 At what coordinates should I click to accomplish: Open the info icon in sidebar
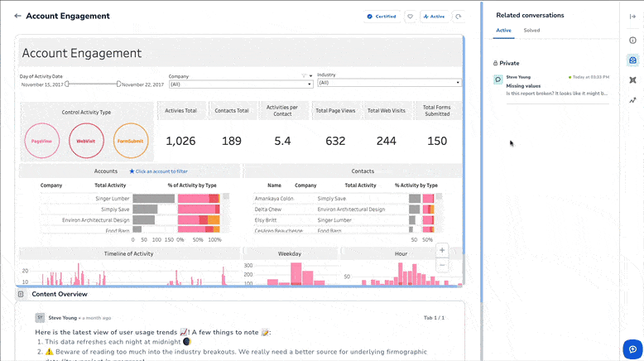tap(632, 40)
